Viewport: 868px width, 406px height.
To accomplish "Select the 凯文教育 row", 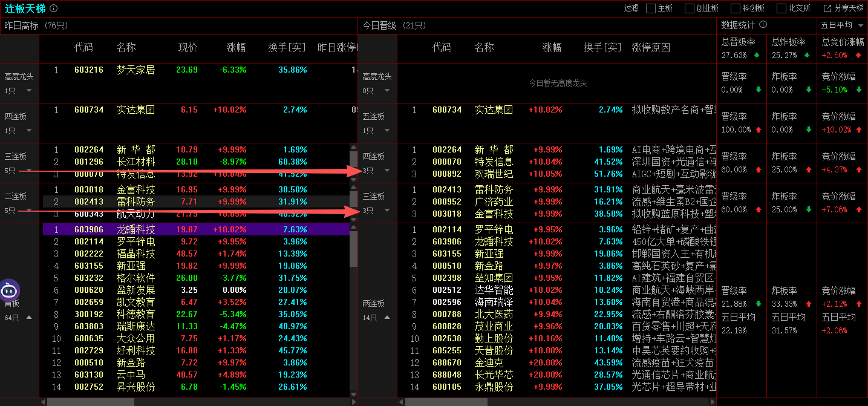I will pyautogui.click(x=195, y=303).
